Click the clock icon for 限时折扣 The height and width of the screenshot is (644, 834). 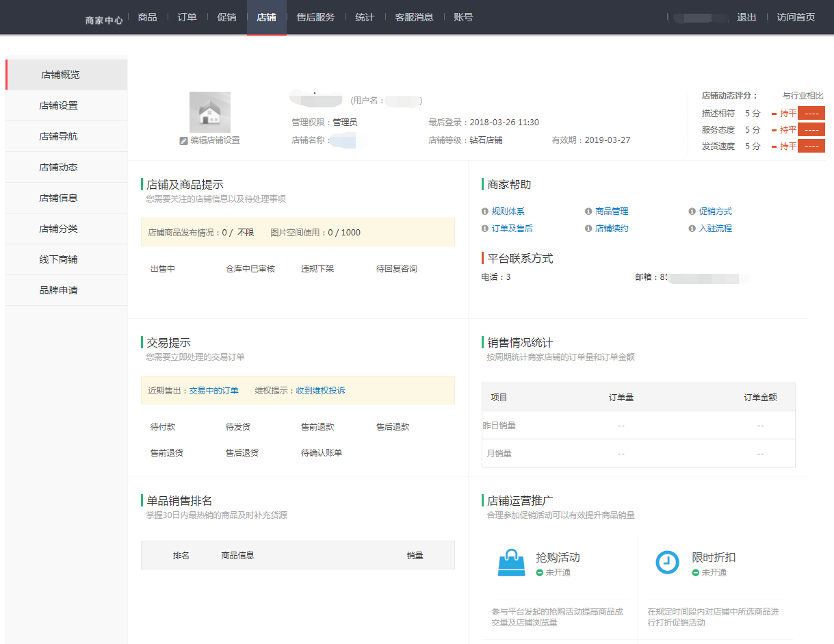click(667, 562)
